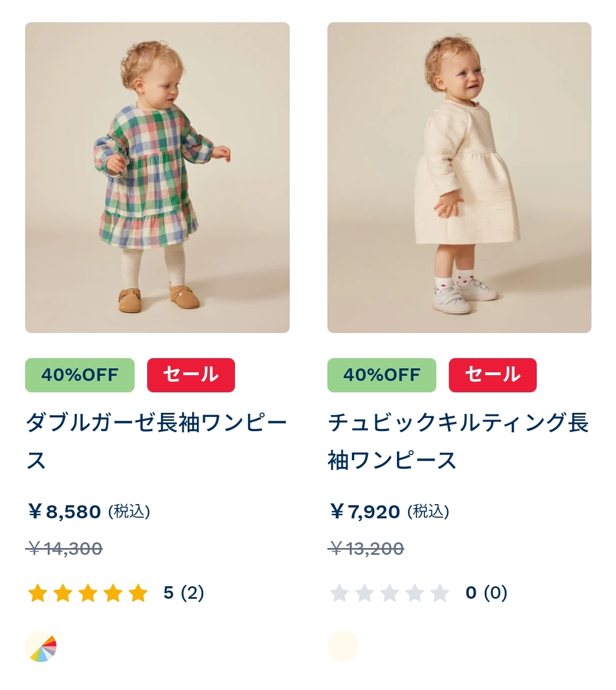
Task: Tap the red セール tag under plaid dress
Action: pos(191,375)
